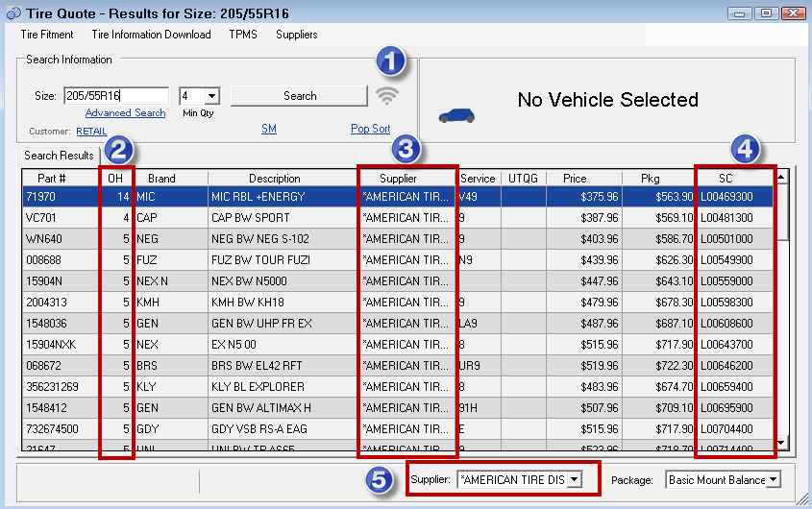
Task: Sort by Description column header
Action: tap(275, 179)
